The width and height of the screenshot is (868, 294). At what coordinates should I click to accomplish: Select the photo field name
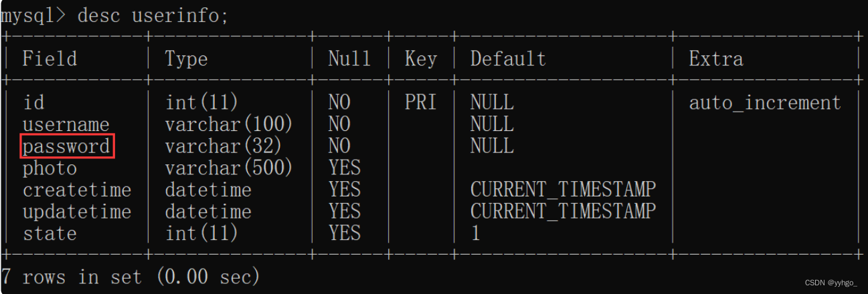pos(50,168)
